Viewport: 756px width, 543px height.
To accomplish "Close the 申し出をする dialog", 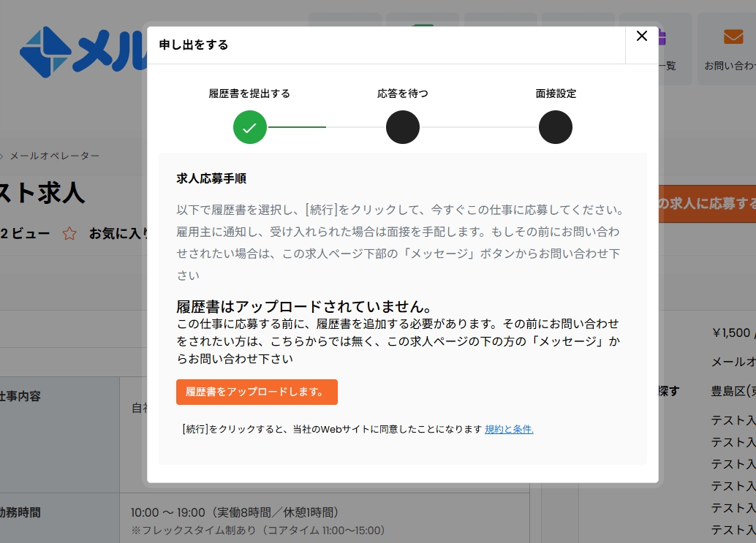I will [x=642, y=36].
